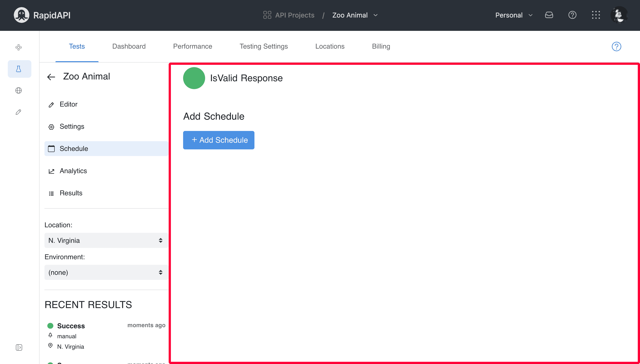Navigate to Analytics section
This screenshot has width=640, height=364.
pyautogui.click(x=73, y=171)
